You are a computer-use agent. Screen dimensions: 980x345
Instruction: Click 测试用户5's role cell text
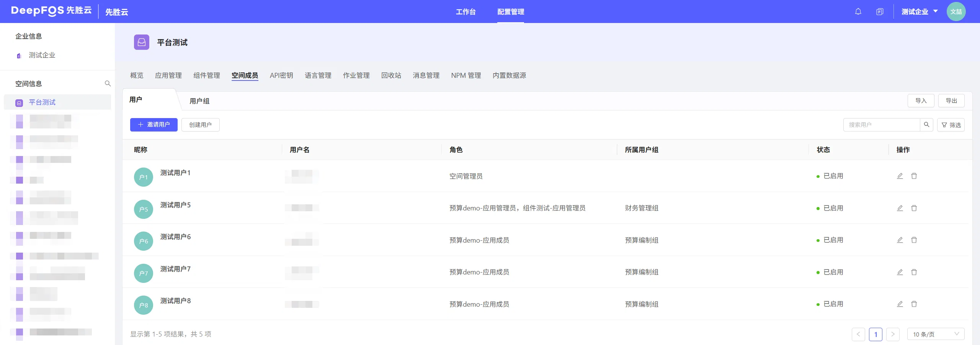(x=517, y=208)
